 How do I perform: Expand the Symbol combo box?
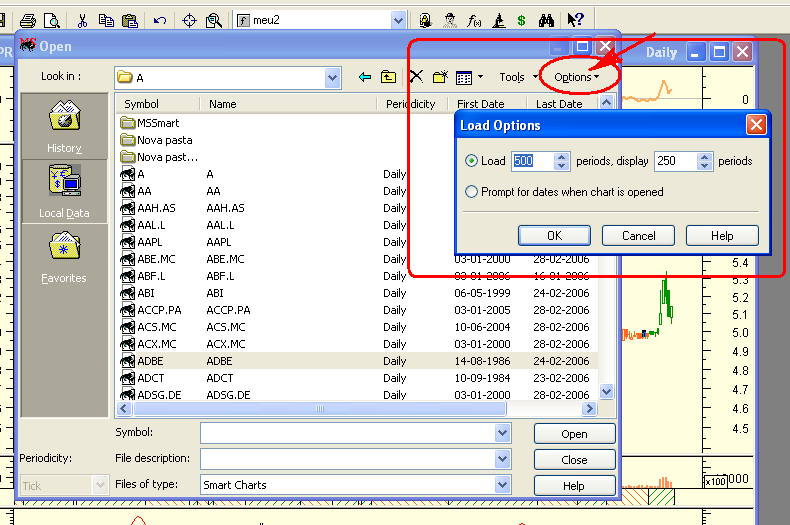(x=502, y=433)
